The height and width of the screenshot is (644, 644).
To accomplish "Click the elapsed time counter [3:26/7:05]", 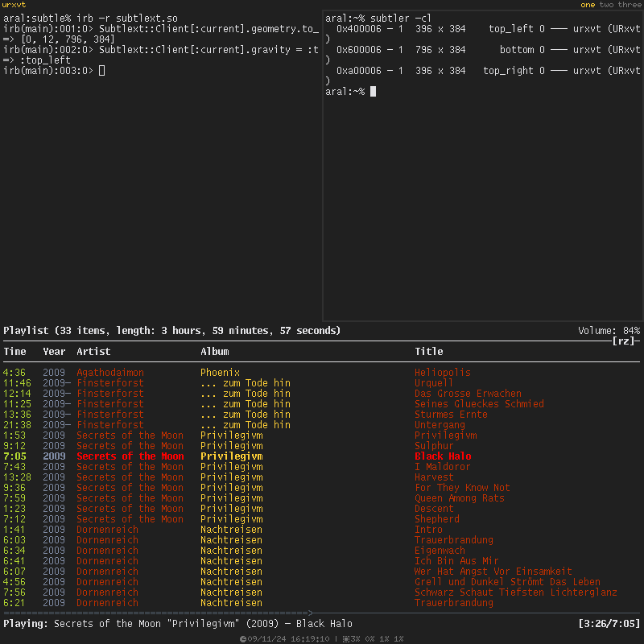I will point(609,624).
